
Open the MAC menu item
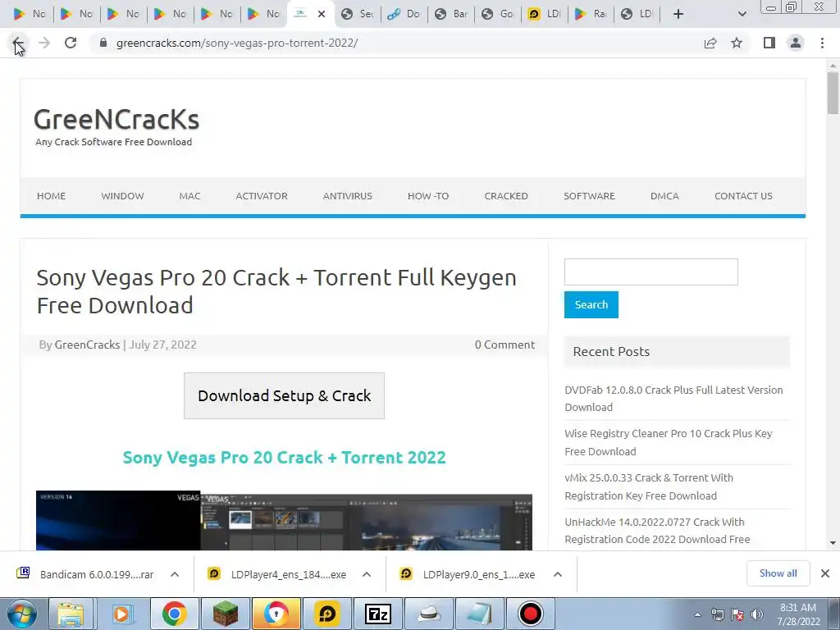189,196
